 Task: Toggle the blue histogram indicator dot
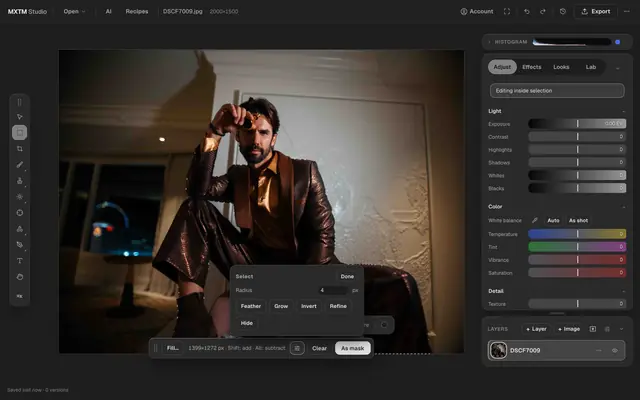618,42
